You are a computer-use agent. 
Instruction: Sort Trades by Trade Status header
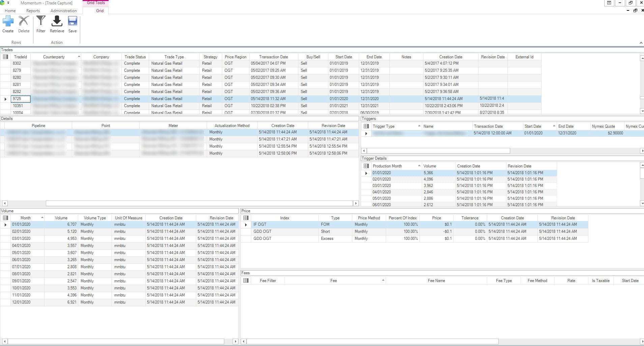pyautogui.click(x=135, y=57)
